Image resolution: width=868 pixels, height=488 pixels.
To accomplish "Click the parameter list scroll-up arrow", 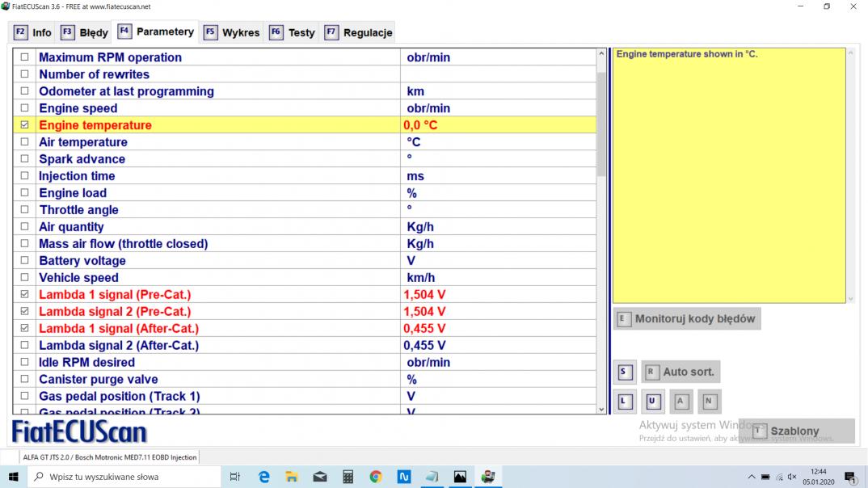I will [602, 53].
